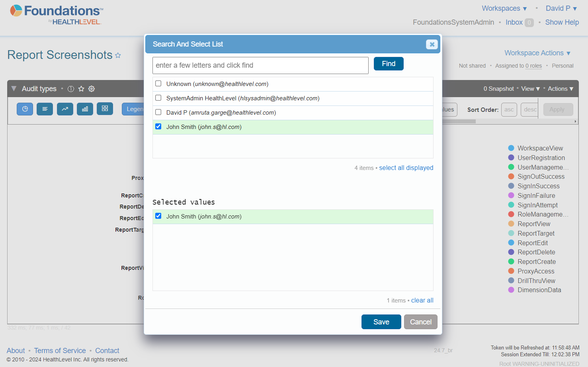Check the SystemAdmin HealthLevel checkbox
588x367 pixels.
click(x=158, y=98)
